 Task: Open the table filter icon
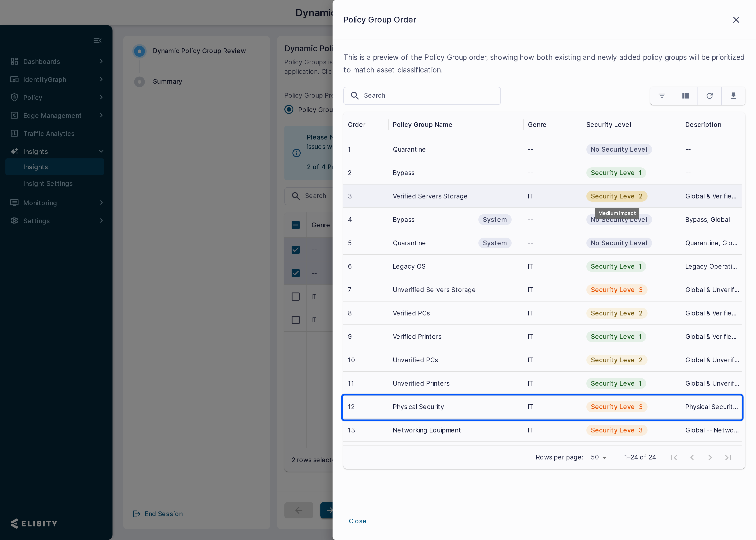coord(662,96)
